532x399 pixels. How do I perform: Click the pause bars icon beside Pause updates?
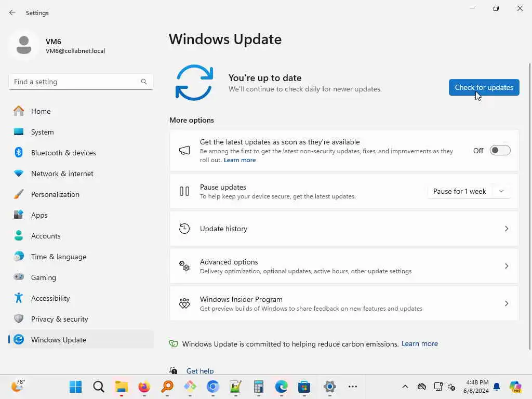(x=184, y=191)
